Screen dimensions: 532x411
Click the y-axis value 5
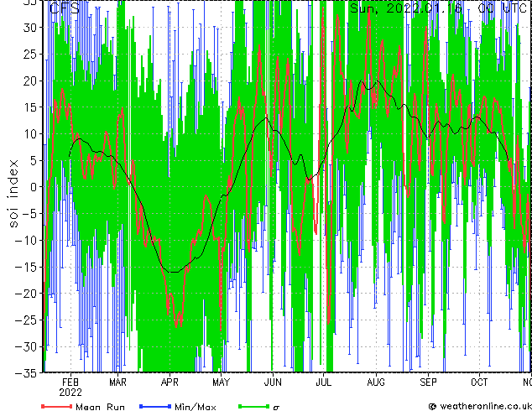coord(34,160)
